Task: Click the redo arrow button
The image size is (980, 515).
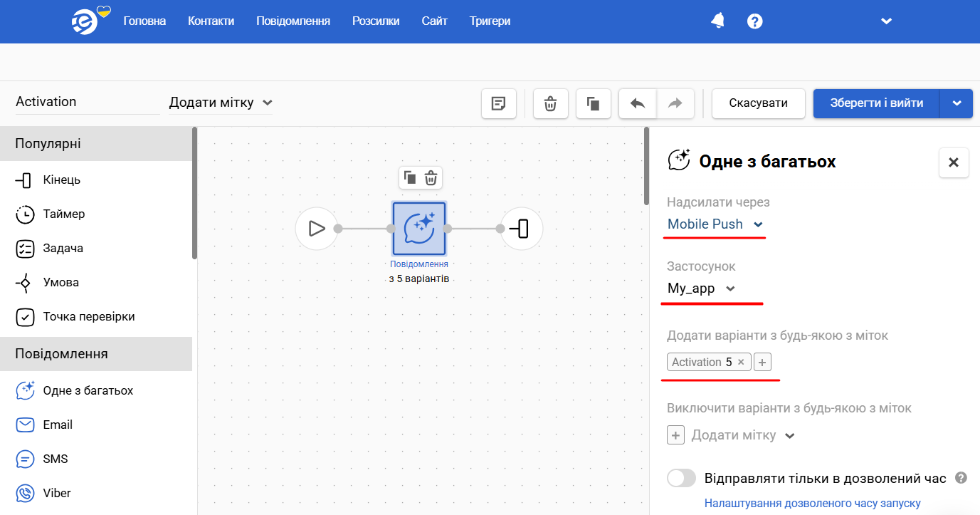Action: (x=675, y=103)
